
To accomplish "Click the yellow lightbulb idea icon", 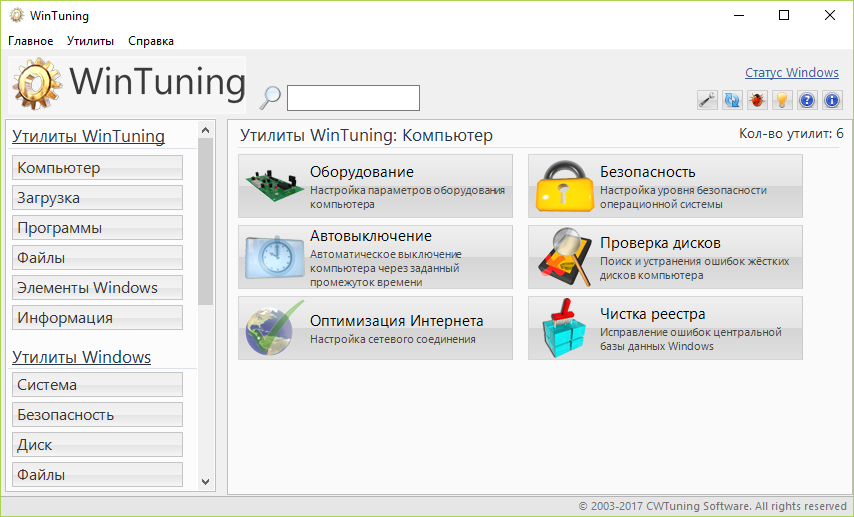I will (x=782, y=100).
